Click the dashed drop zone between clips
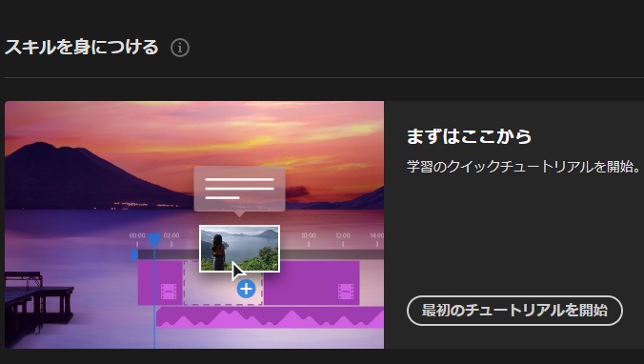The image size is (644, 364). pyautogui.click(x=223, y=283)
